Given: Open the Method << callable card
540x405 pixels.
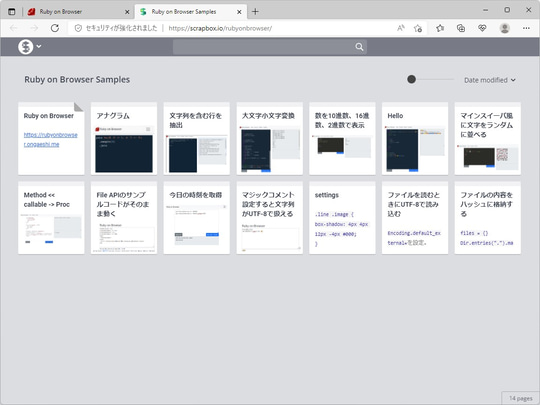Looking at the screenshot, I should point(51,218).
